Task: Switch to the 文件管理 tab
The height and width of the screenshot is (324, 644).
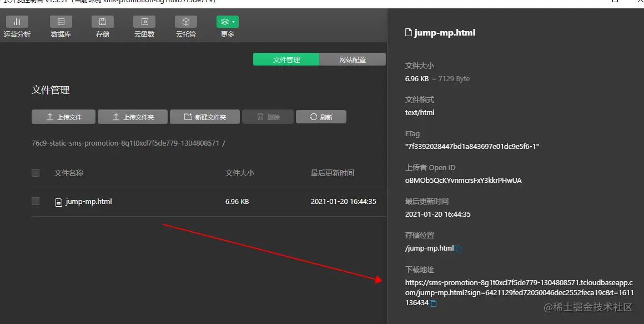Action: click(286, 59)
